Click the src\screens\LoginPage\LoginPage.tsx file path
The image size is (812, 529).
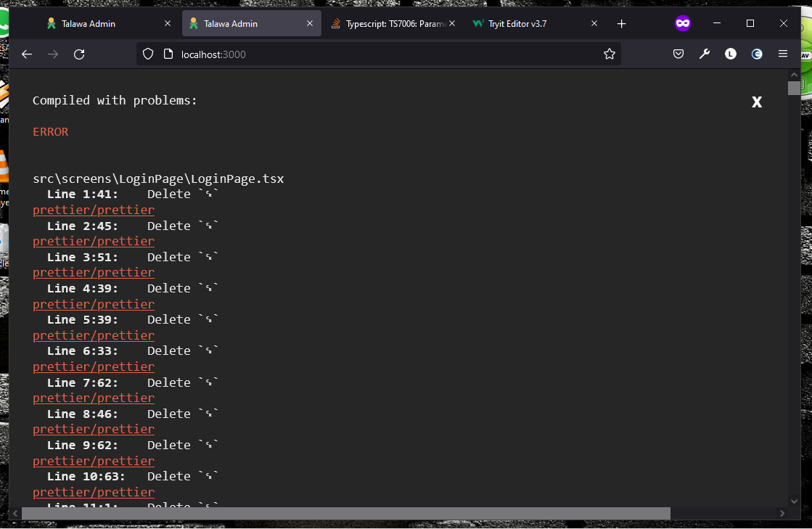[158, 179]
